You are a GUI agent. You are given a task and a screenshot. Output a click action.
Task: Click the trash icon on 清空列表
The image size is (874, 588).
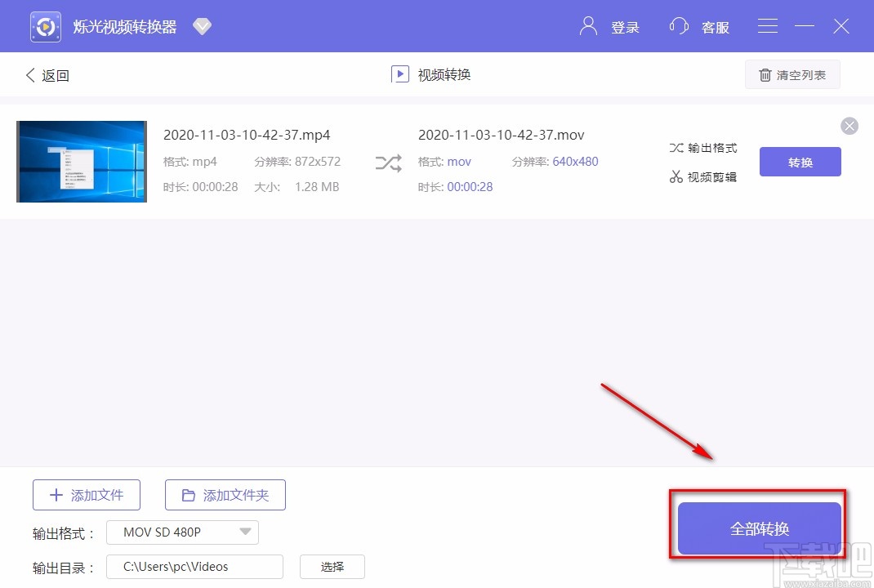765,74
